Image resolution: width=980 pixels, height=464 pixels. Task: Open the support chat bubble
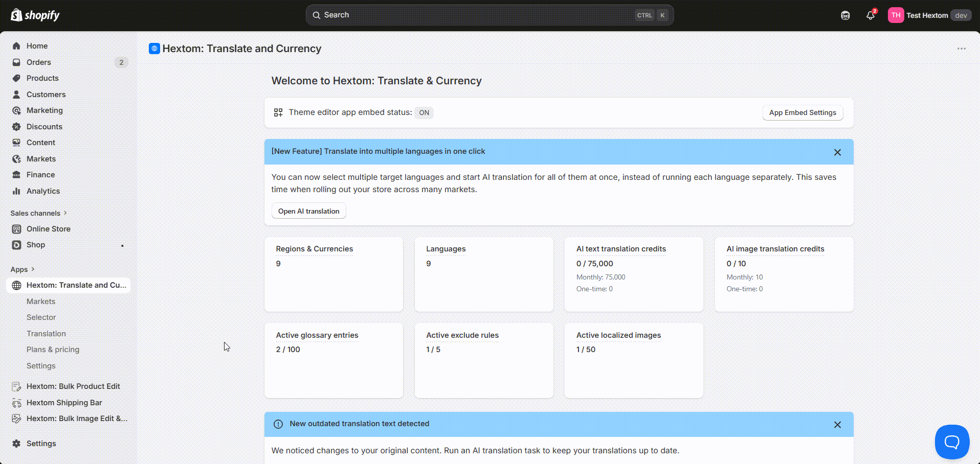pos(952,442)
